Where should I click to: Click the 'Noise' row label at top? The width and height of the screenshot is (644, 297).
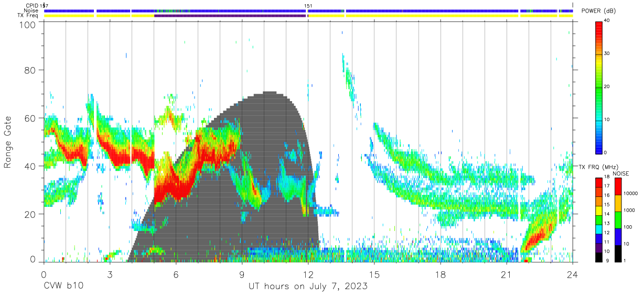tap(31, 10)
